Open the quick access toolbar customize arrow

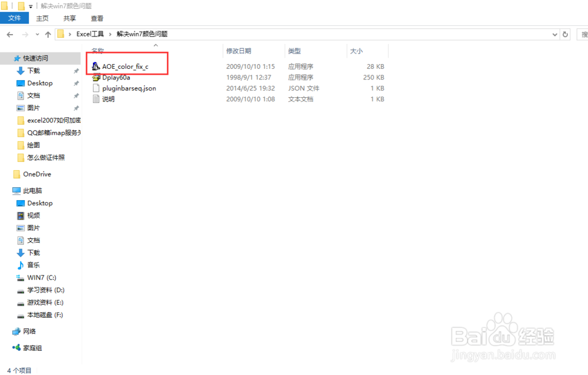[x=31, y=6]
